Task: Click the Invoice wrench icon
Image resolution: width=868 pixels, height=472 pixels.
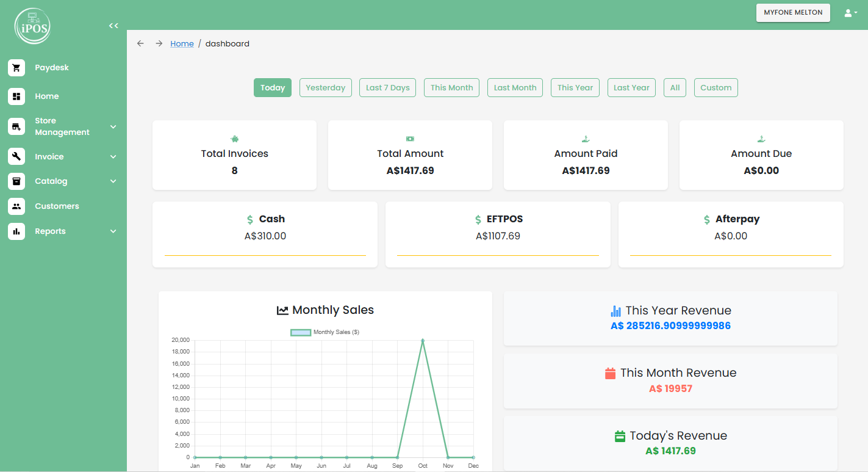Action: 16,157
